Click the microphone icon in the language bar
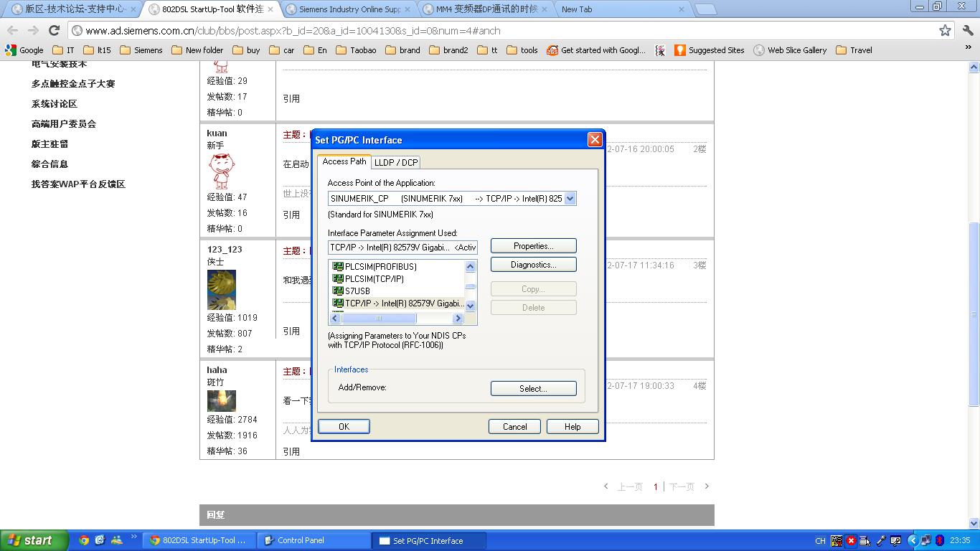Image resolution: width=980 pixels, height=551 pixels. (x=881, y=540)
